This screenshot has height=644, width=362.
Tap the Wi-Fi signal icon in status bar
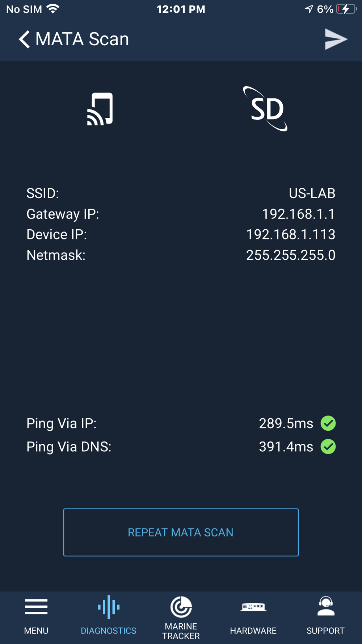53,9
